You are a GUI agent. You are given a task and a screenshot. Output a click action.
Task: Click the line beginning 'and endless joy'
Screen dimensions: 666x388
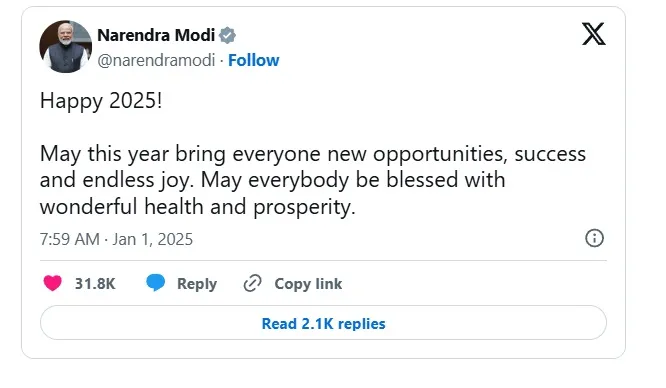pos(272,180)
